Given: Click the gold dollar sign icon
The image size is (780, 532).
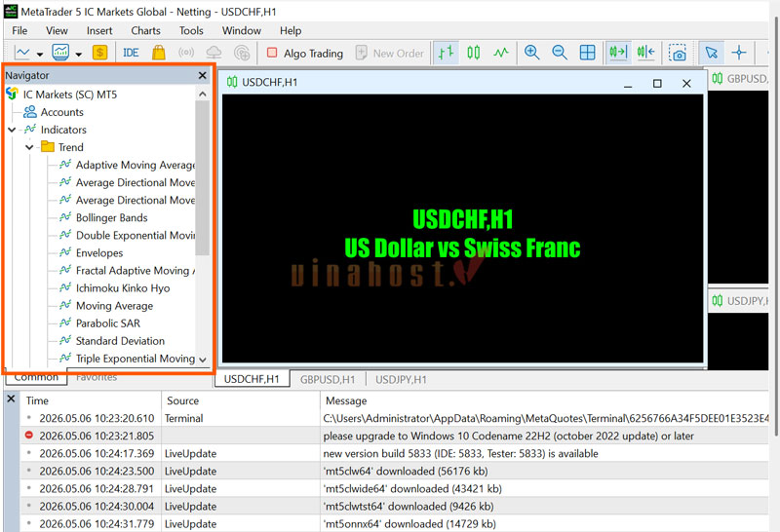Looking at the screenshot, I should point(100,53).
